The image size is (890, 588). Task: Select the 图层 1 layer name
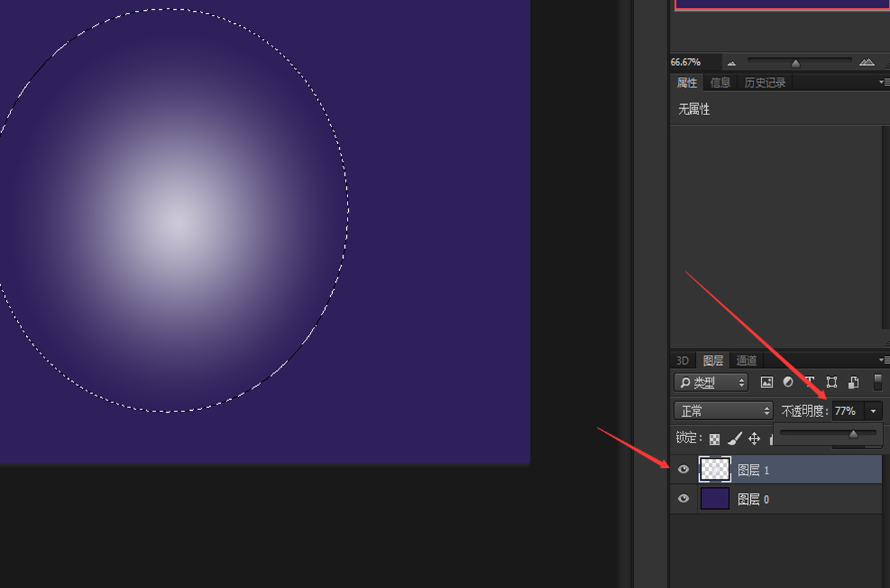pyautogui.click(x=753, y=470)
